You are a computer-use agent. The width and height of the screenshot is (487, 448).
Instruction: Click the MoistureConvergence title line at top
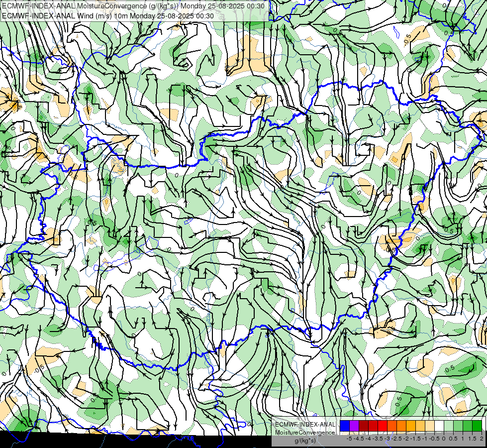coord(133,6)
